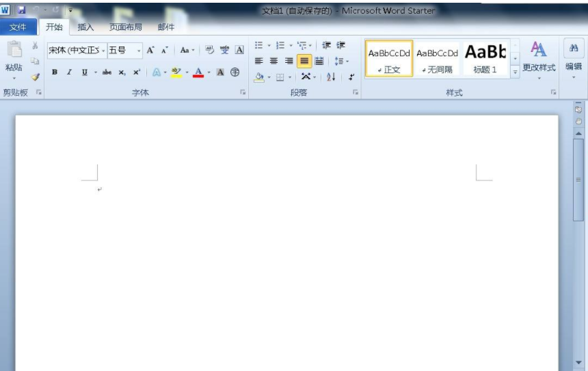Open borders dropdown arrow
Image resolution: width=588 pixels, height=371 pixels.
pos(289,77)
